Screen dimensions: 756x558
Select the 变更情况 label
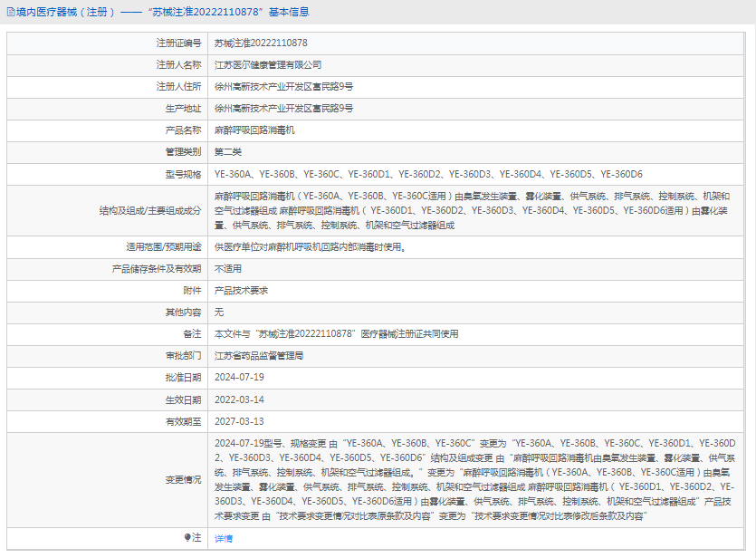pyautogui.click(x=183, y=480)
